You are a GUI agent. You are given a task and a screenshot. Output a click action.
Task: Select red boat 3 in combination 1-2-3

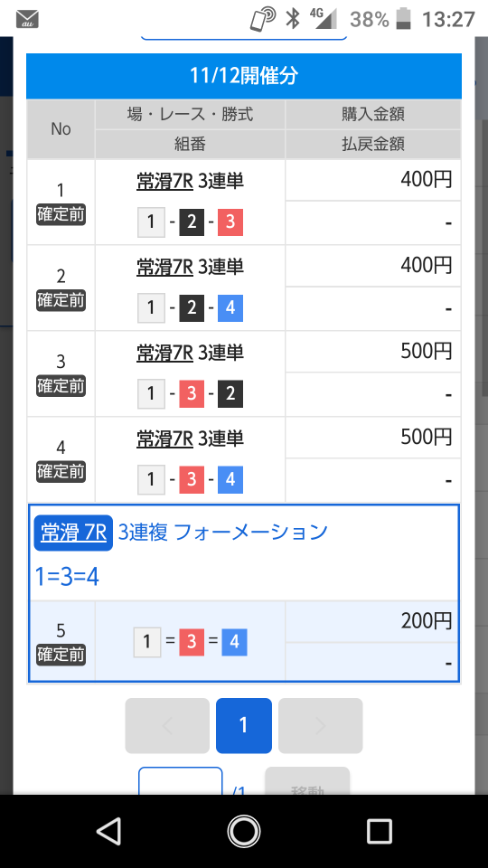coord(230,222)
